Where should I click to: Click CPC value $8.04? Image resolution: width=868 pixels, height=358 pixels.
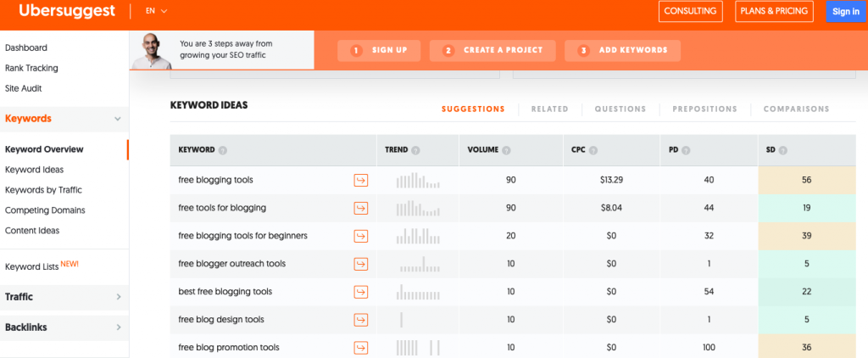(x=611, y=209)
